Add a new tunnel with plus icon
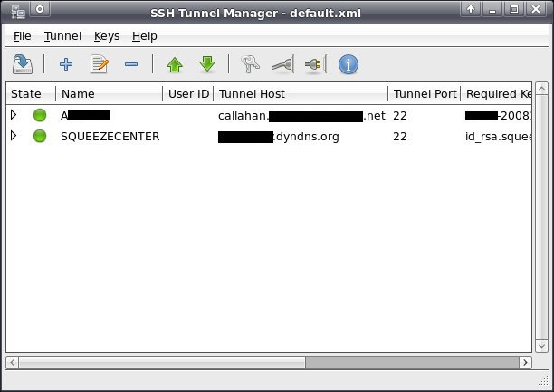Screen dimensions: 554x392 coord(65,64)
